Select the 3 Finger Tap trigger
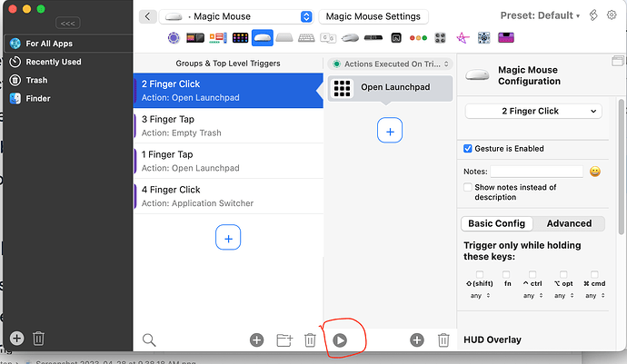This screenshot has width=627, height=364. pyautogui.click(x=228, y=126)
